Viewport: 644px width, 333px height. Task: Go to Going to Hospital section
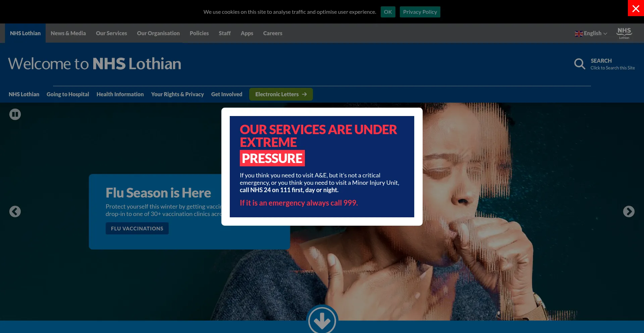click(x=68, y=94)
